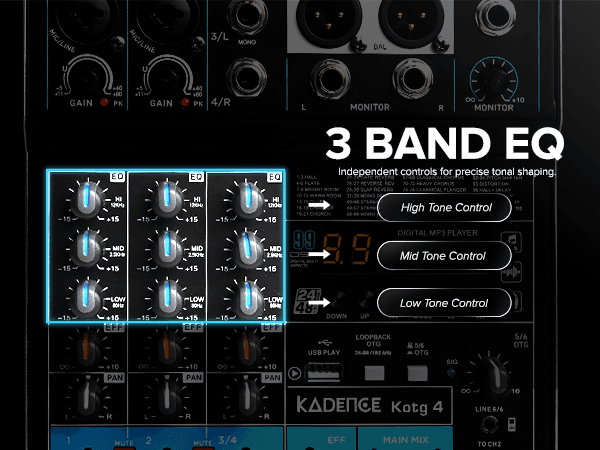600x450 pixels.
Task: Click the EFF fader label
Action: (x=336, y=440)
